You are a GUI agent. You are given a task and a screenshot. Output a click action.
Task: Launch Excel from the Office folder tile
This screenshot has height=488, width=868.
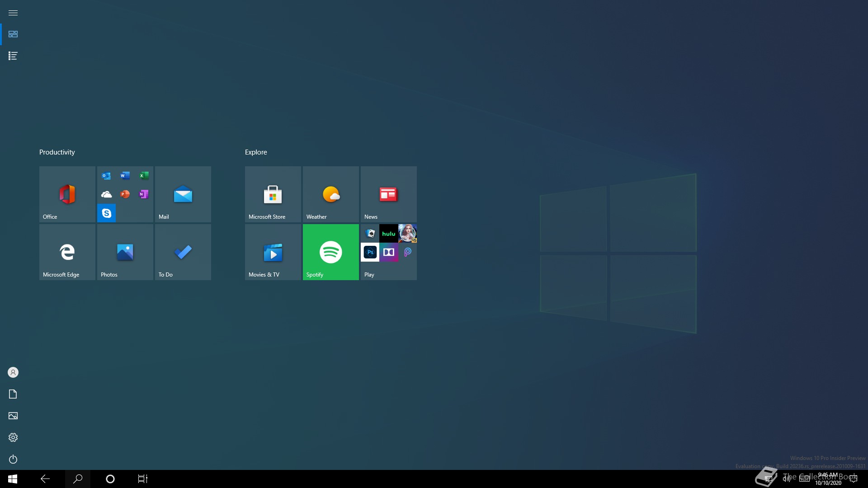point(144,176)
